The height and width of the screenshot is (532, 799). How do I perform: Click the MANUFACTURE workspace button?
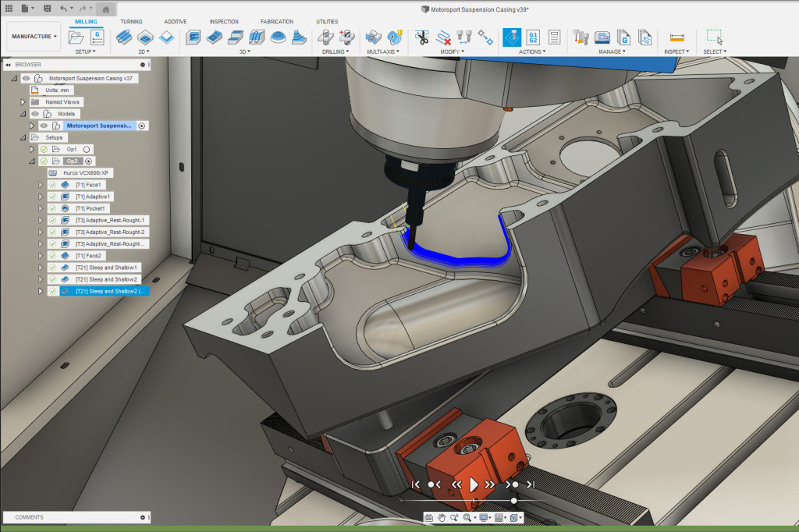[33, 35]
